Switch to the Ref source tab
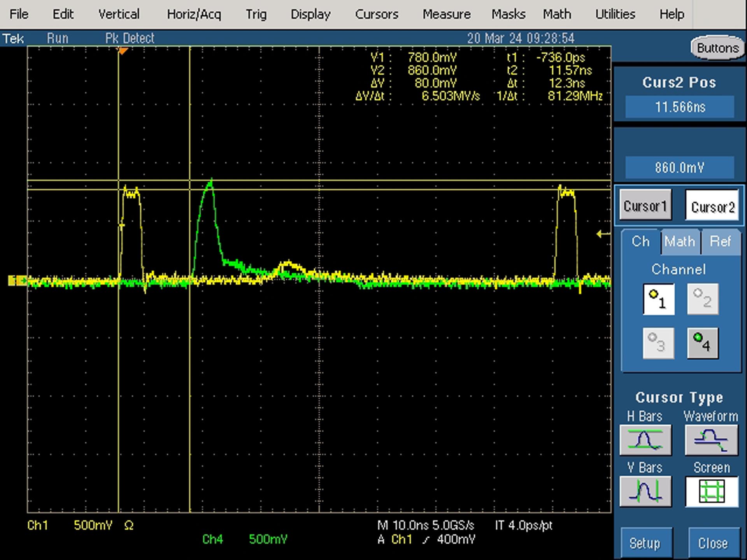 click(721, 241)
